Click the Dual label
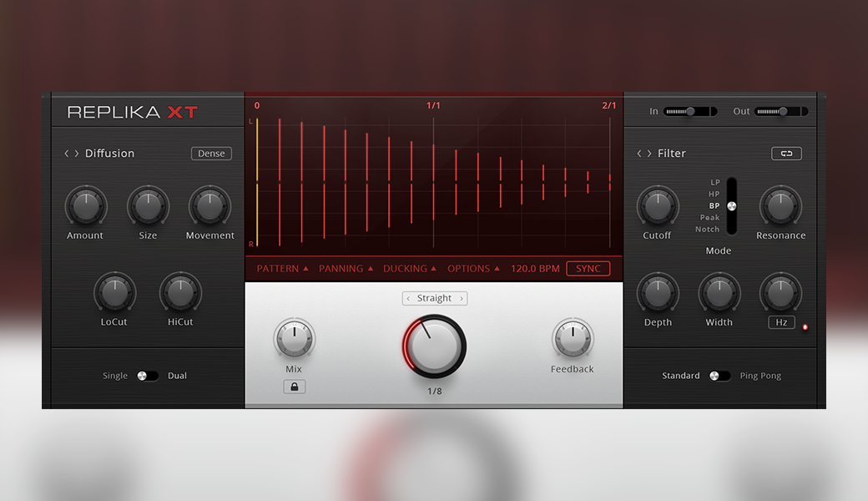 [177, 376]
